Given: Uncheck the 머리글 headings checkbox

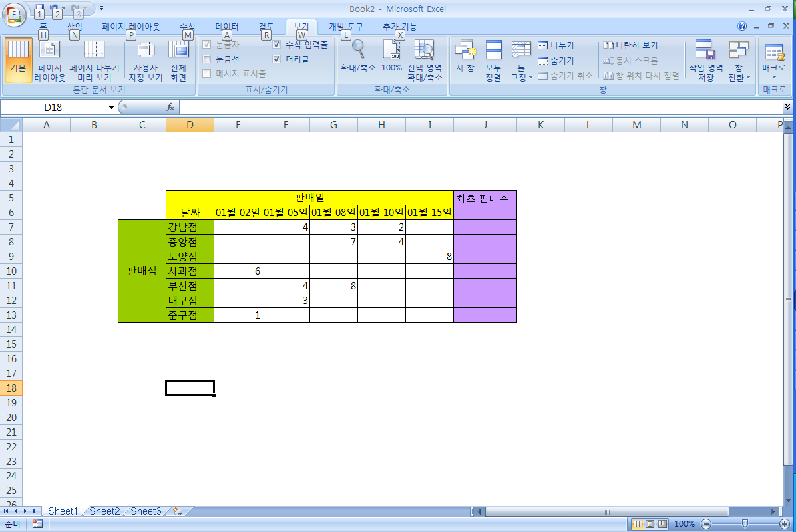Looking at the screenshot, I should [277, 59].
